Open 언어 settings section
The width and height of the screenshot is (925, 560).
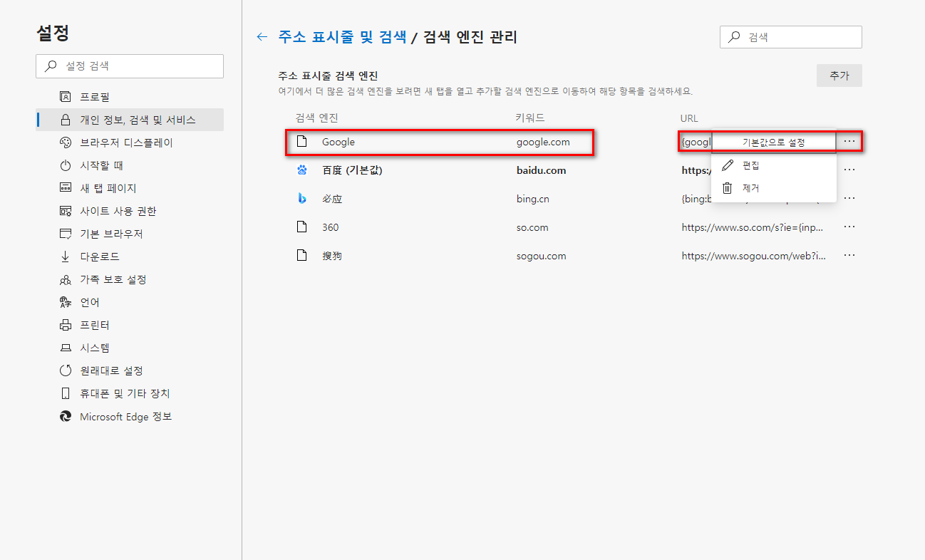130,302
